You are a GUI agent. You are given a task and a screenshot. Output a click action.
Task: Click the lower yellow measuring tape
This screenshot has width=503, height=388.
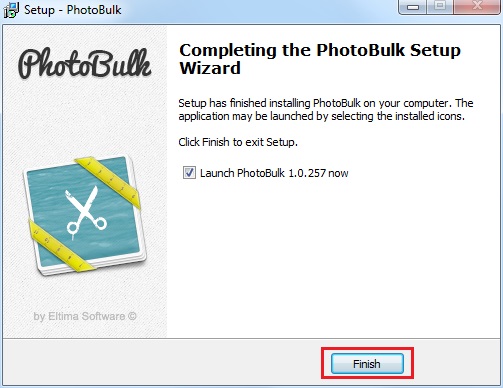(60, 246)
